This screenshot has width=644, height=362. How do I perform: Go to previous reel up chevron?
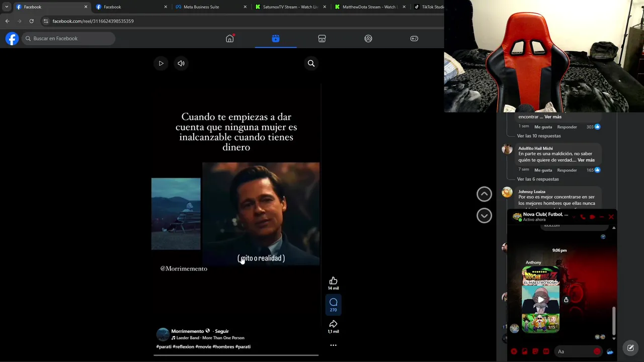(484, 194)
